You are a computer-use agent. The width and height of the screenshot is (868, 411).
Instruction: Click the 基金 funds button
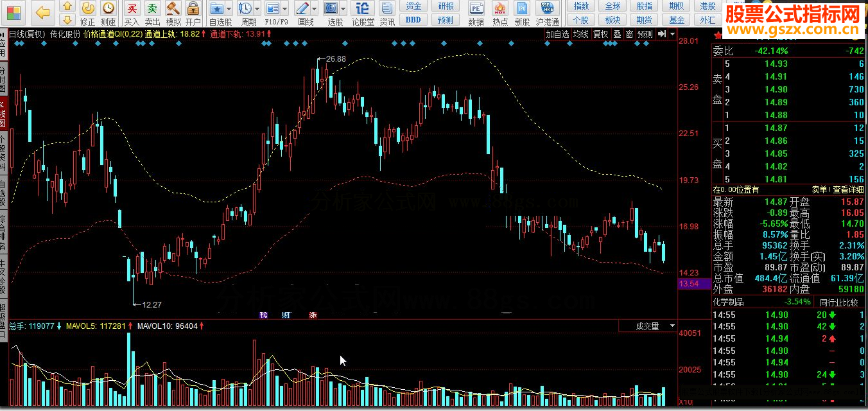coord(676,19)
